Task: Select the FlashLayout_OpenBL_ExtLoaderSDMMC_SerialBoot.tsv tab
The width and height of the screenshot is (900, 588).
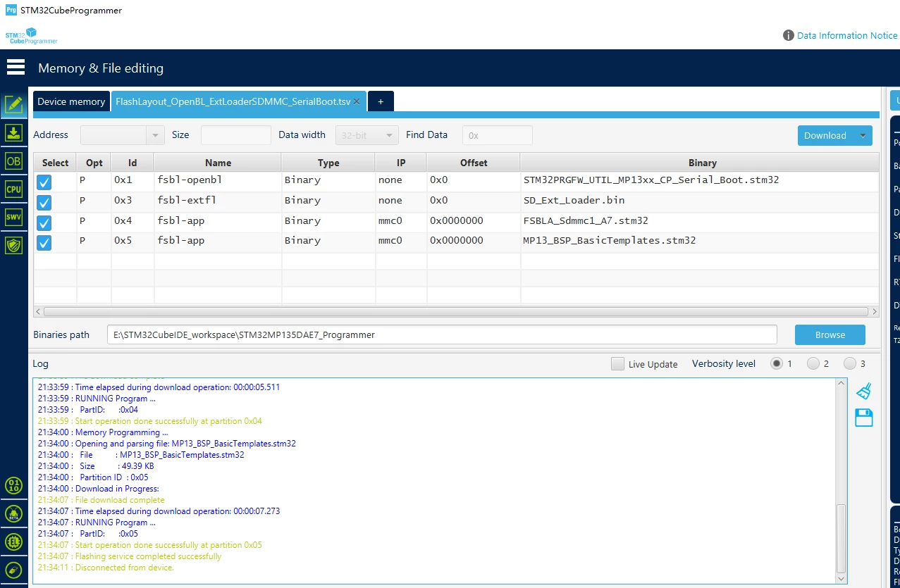Action: [233, 101]
